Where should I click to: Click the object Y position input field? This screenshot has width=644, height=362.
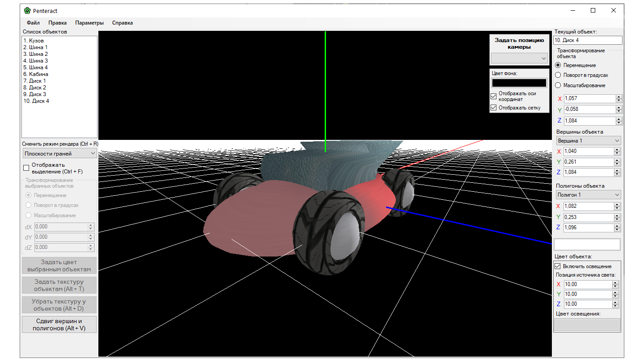589,109
